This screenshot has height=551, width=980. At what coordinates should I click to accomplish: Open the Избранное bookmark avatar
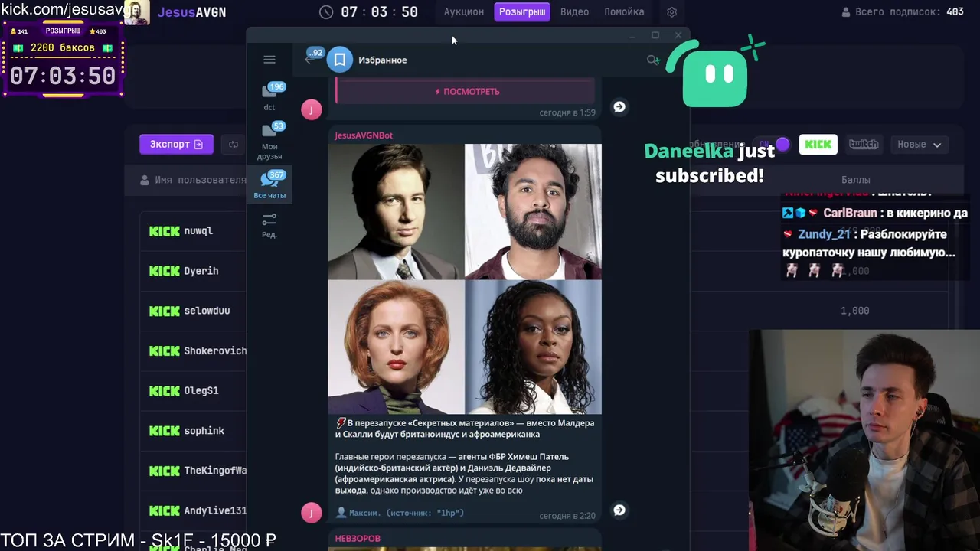340,60
